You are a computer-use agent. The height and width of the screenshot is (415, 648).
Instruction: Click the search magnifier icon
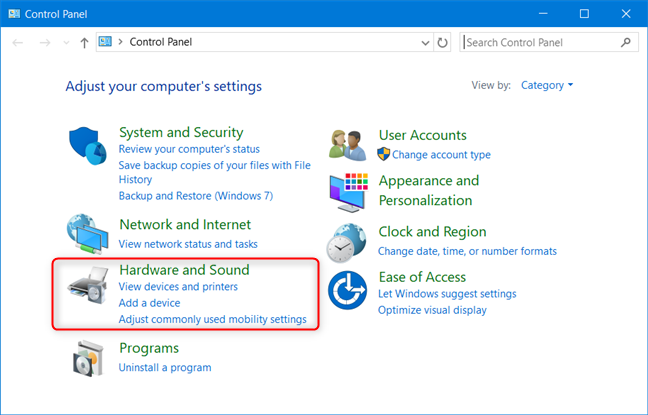pos(626,42)
